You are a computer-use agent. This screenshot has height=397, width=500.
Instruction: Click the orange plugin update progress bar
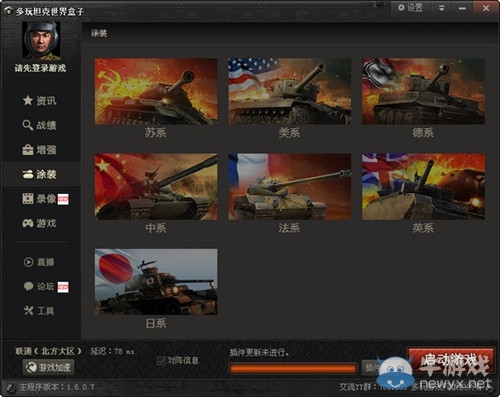pyautogui.click(x=293, y=369)
